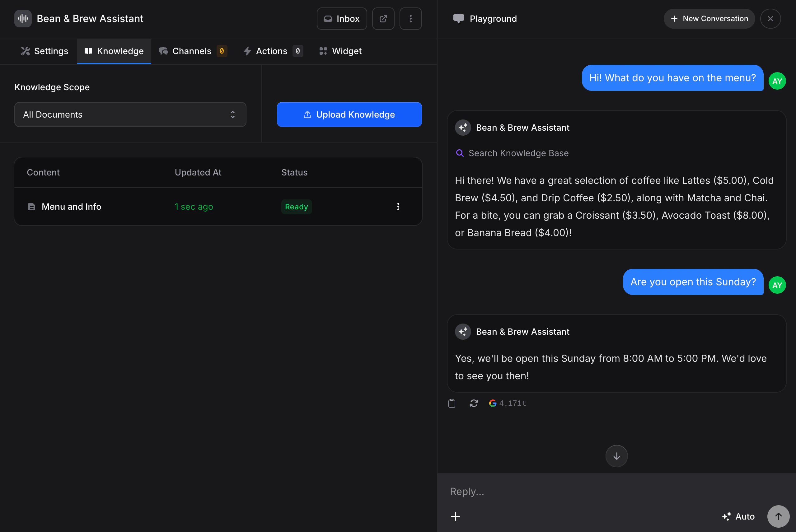Regenerate the last assistant response
The height and width of the screenshot is (532, 796).
coord(474,403)
